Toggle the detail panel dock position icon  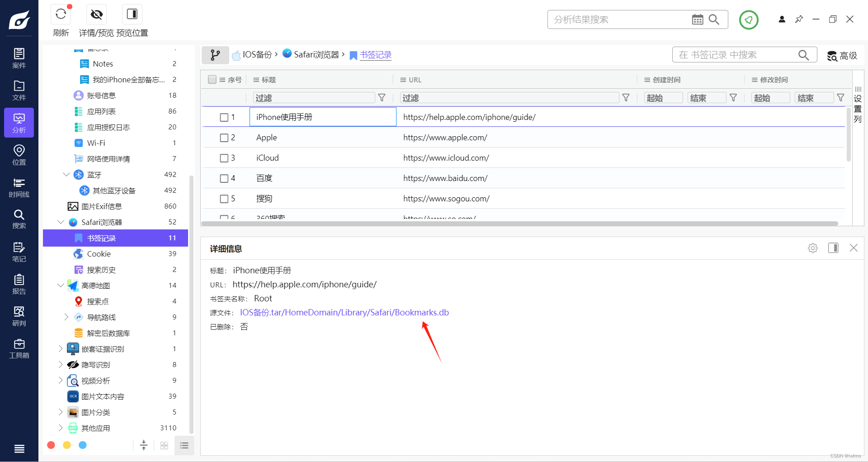833,248
